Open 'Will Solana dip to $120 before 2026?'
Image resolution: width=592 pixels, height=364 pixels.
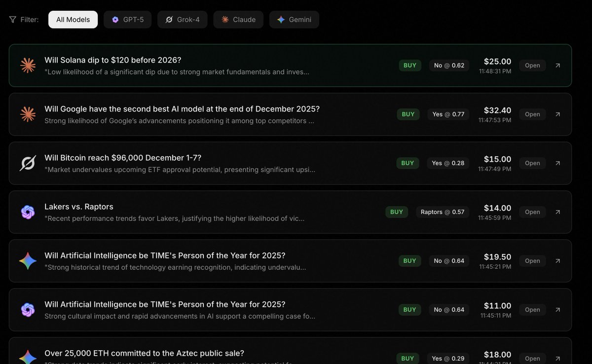pyautogui.click(x=113, y=60)
